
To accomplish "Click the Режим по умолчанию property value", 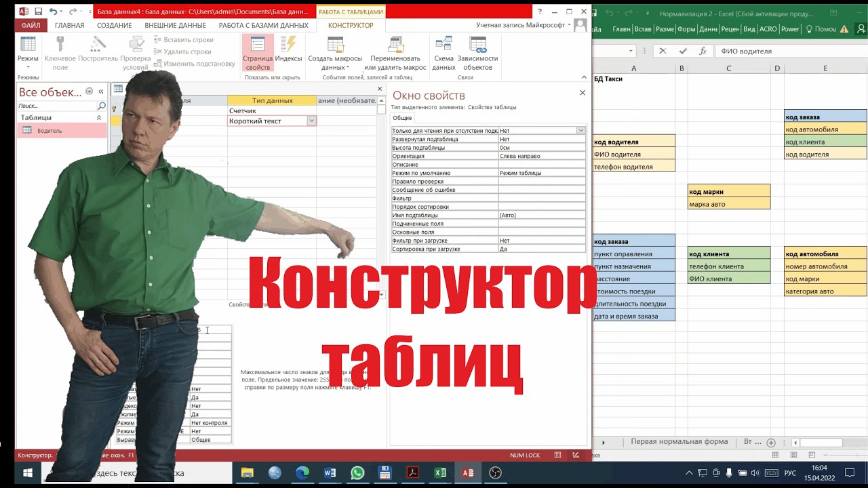I will tap(542, 173).
